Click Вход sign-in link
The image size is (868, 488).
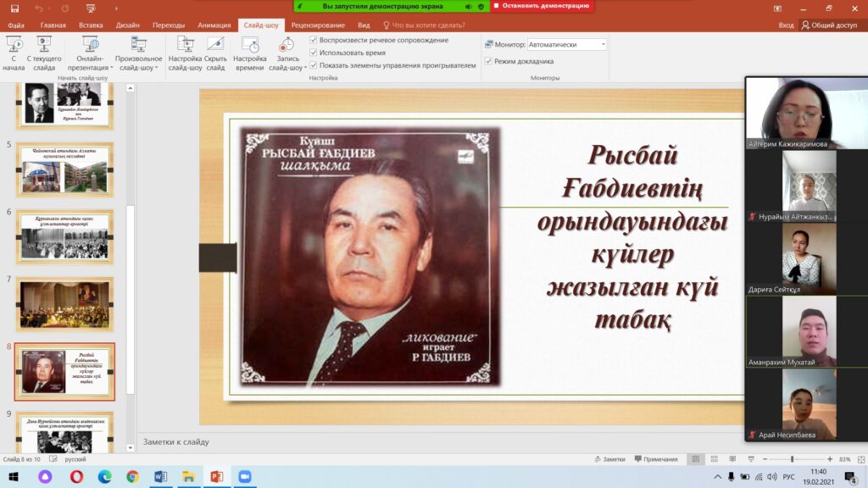[x=786, y=25]
